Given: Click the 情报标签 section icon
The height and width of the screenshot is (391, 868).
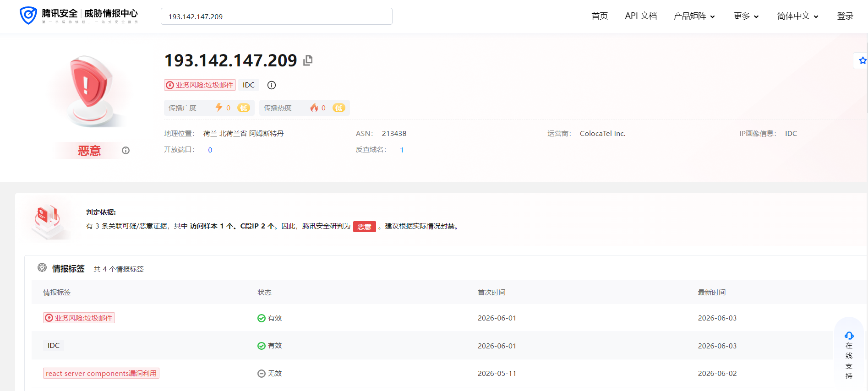Looking at the screenshot, I should [42, 268].
